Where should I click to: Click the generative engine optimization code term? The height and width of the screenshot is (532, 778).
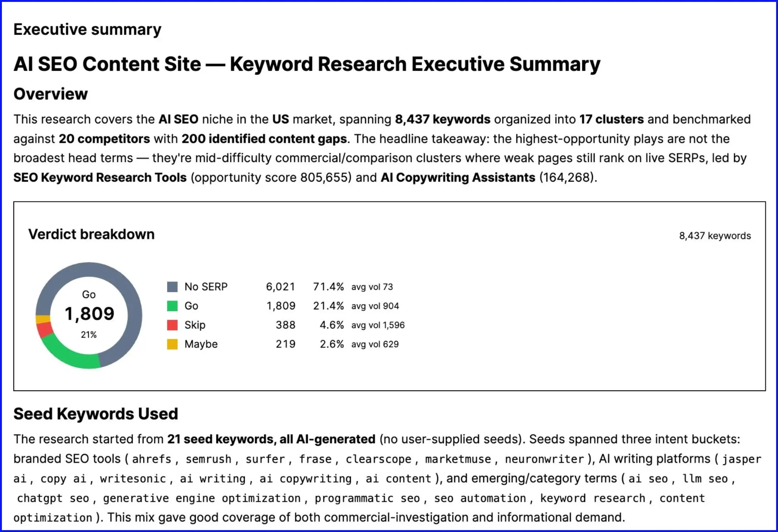coord(202,498)
